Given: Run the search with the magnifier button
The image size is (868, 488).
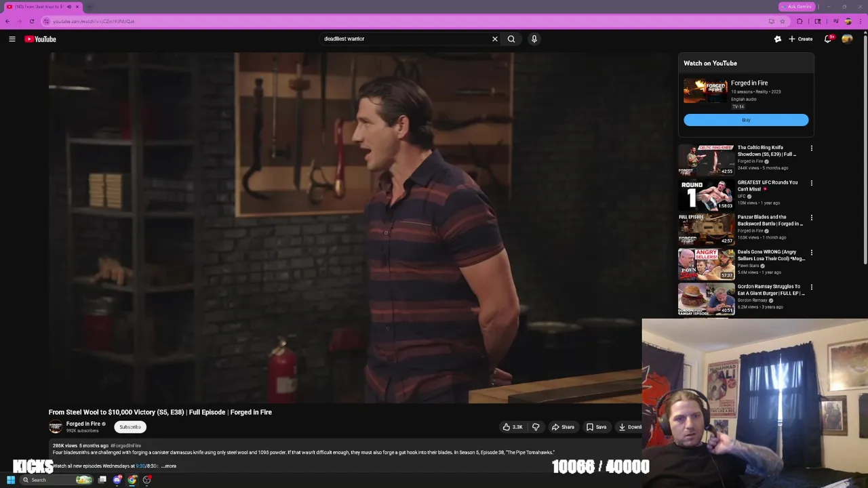Looking at the screenshot, I should tap(511, 39).
